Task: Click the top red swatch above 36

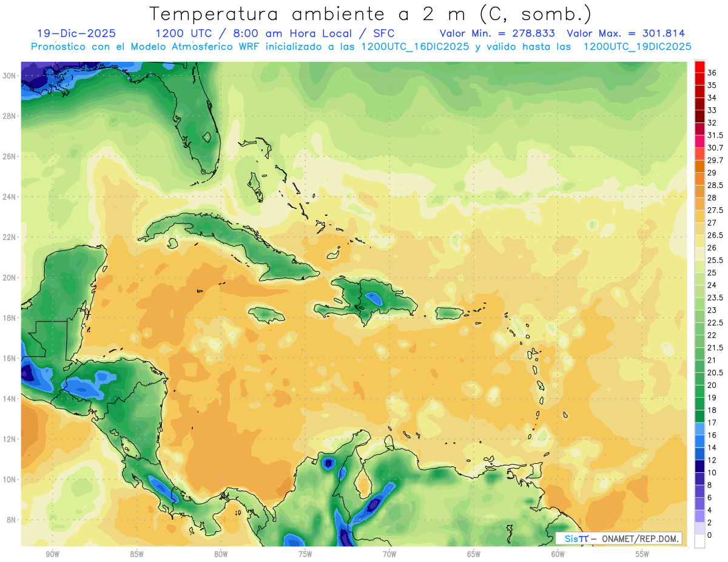Action: click(699, 67)
